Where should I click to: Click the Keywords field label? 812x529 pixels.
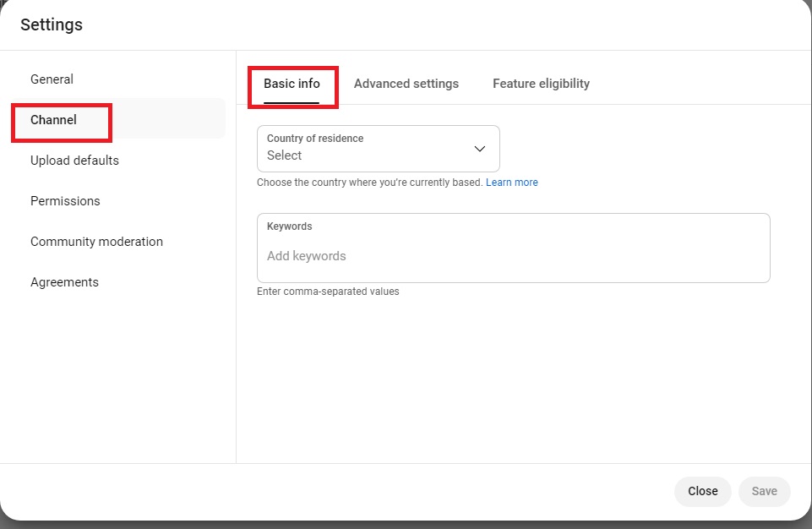pos(290,226)
